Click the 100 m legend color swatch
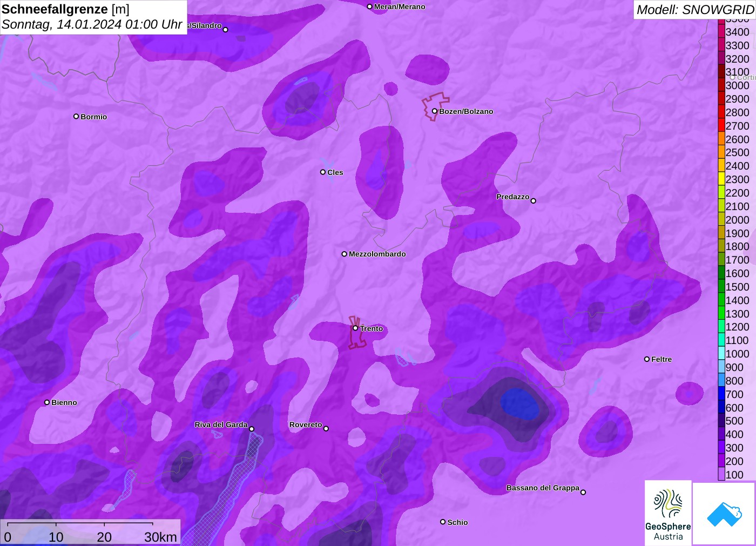Screen dimensions: 756x546 point(721,474)
